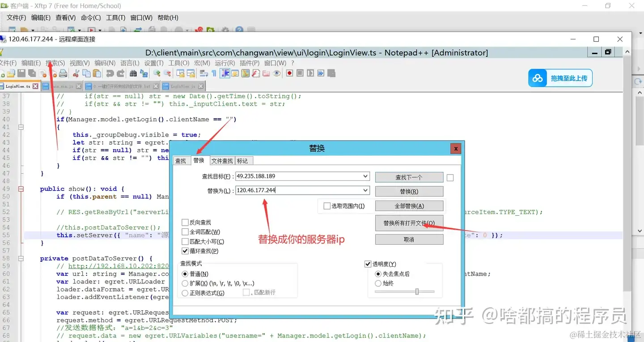Click the Zoom In toolbar icon
The width and height of the screenshot is (644, 342).
pos(157,73)
